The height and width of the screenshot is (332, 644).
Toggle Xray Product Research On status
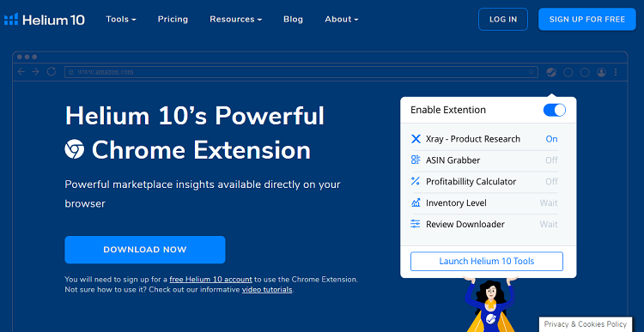(x=551, y=139)
